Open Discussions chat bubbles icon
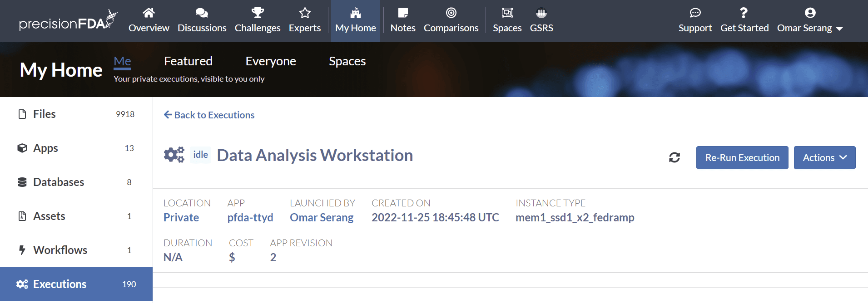This screenshot has width=868, height=303. 202,13
